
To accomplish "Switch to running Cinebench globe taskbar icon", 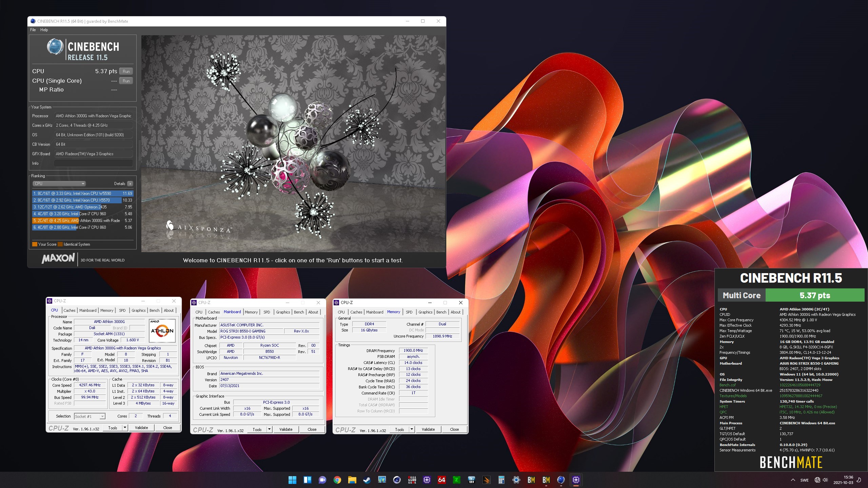I will coord(561,480).
